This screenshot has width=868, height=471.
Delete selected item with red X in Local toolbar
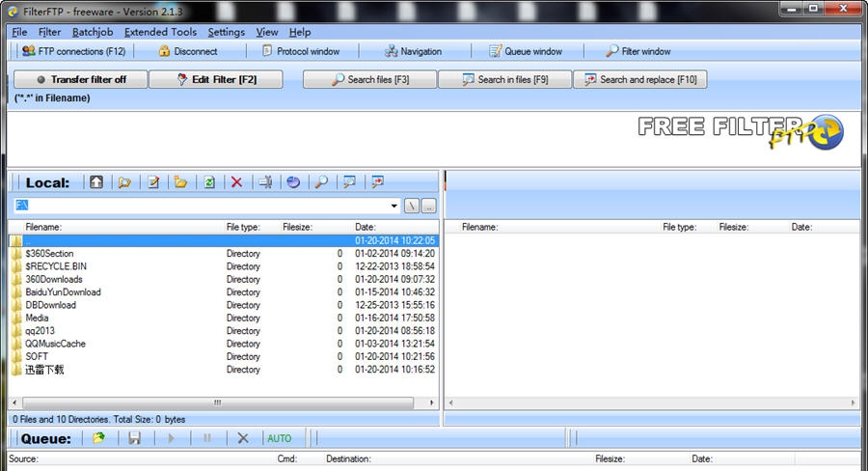[x=236, y=181]
